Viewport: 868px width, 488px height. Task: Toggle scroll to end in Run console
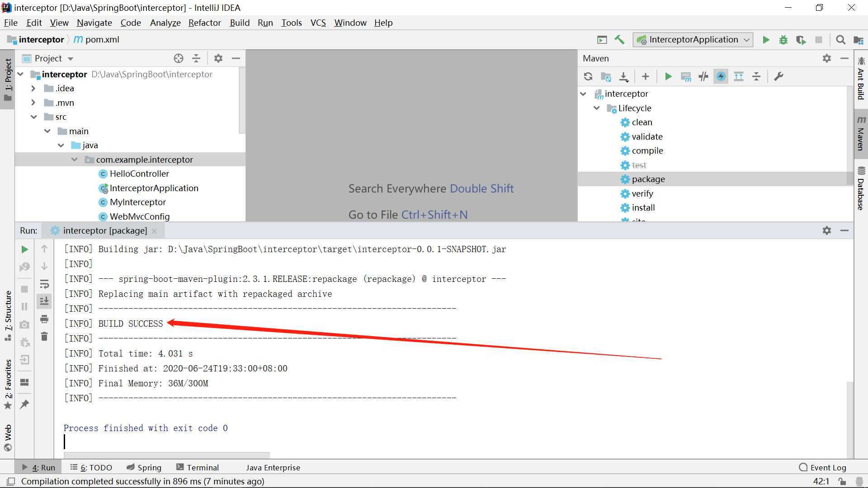(x=44, y=301)
